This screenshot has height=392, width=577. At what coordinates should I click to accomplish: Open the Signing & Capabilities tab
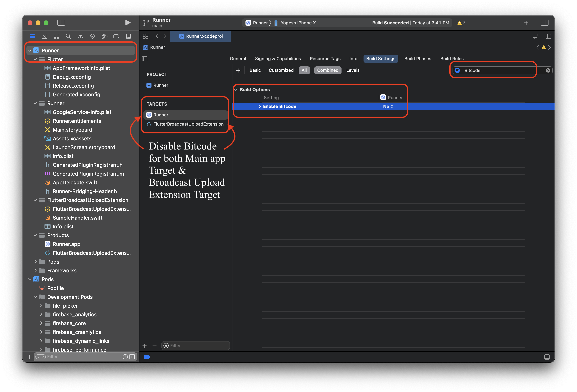(277, 59)
